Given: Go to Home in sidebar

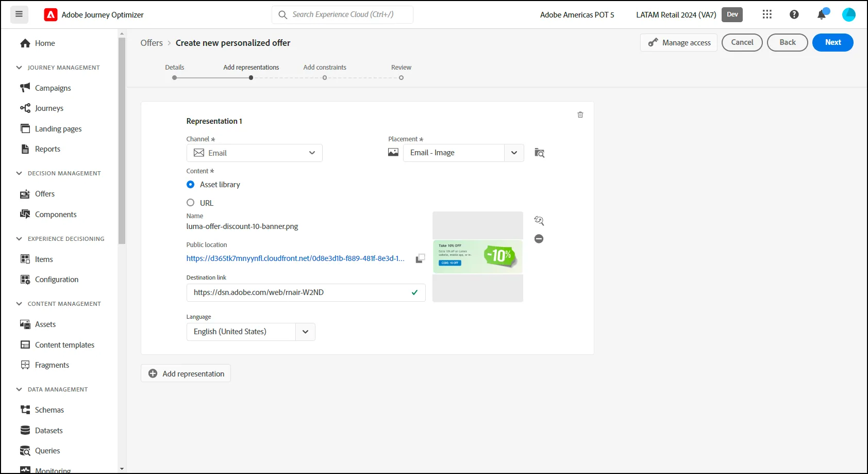Looking at the screenshot, I should (45, 43).
